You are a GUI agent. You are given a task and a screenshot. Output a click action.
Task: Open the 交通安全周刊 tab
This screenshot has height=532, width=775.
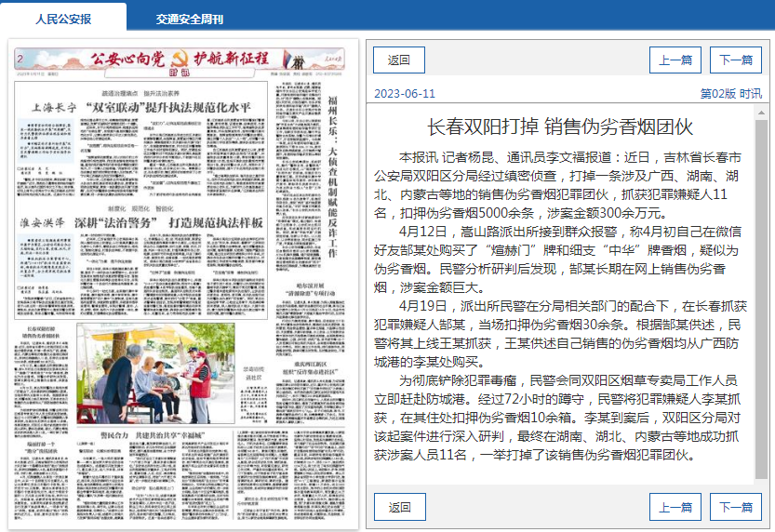189,19
